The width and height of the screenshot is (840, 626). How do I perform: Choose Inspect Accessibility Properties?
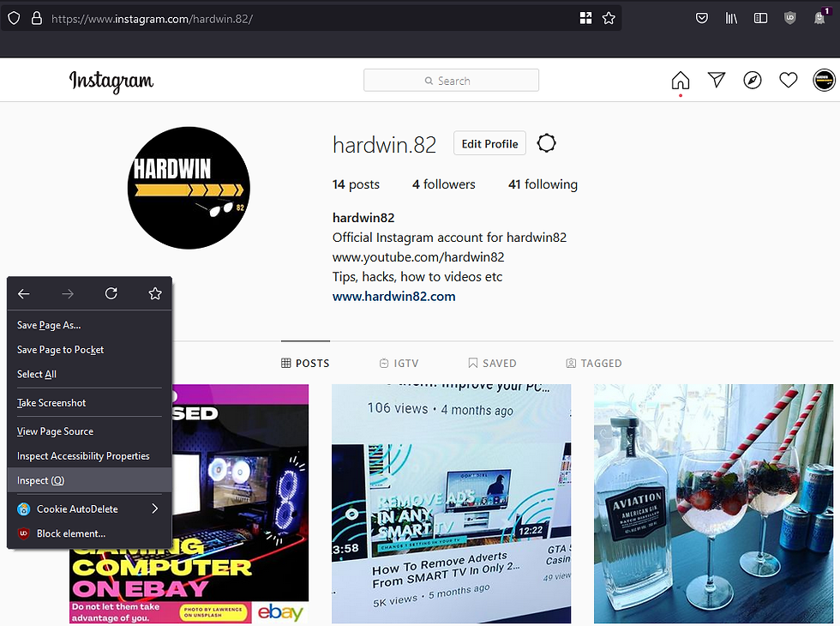coord(89,455)
